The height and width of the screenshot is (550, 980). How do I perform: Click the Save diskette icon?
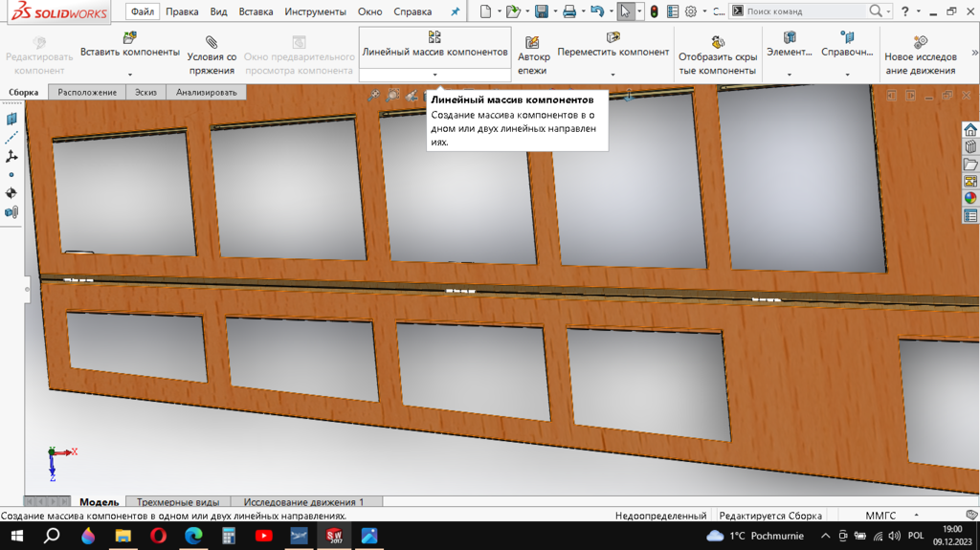[541, 11]
